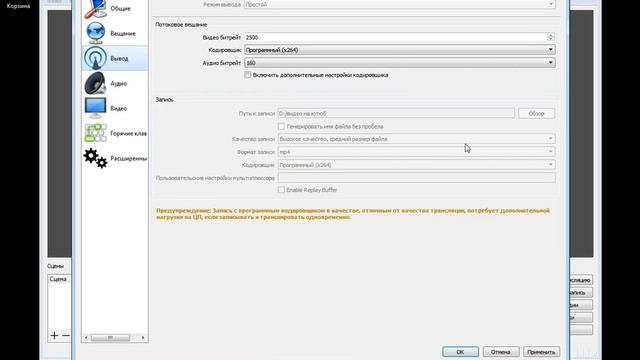The width and height of the screenshot is (640, 360).
Task: Click the Путь к записи field
Action: point(396,113)
